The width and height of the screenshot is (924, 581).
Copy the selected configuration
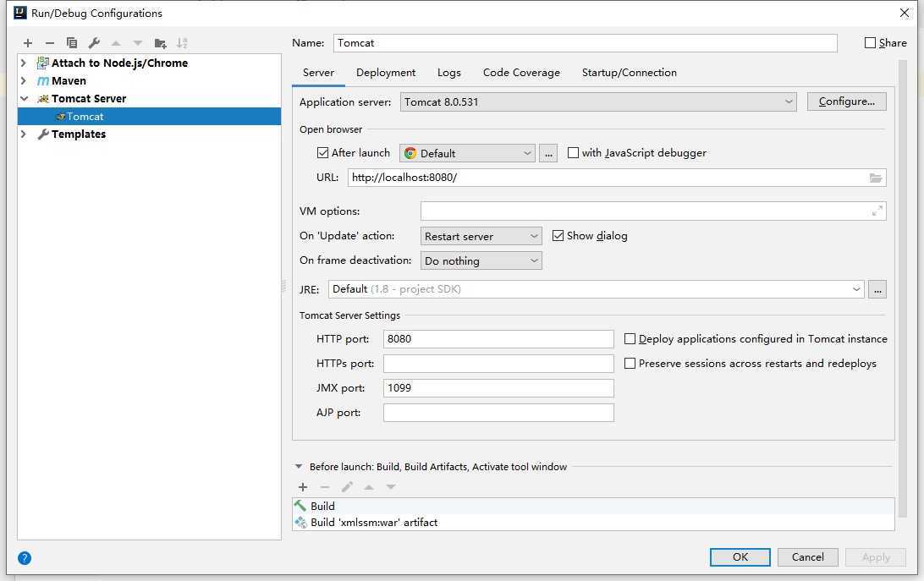[x=72, y=43]
